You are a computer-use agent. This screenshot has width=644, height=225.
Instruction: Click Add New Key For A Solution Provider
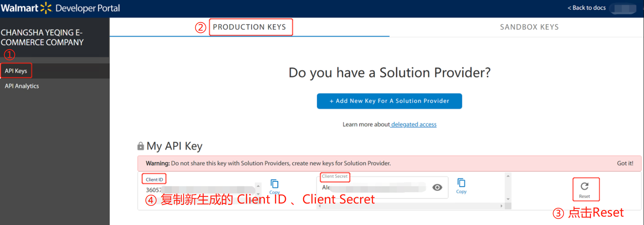pos(389,101)
